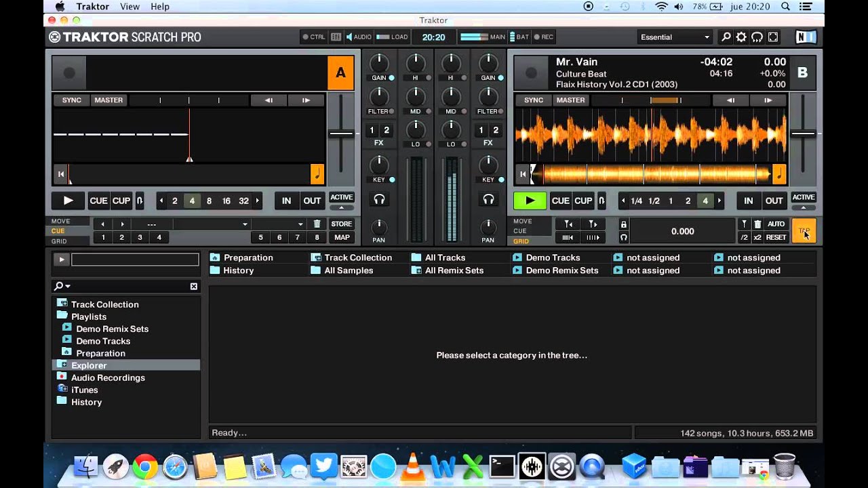Delete the cue point with Deck A's trash icon
The image size is (868, 488).
(317, 224)
